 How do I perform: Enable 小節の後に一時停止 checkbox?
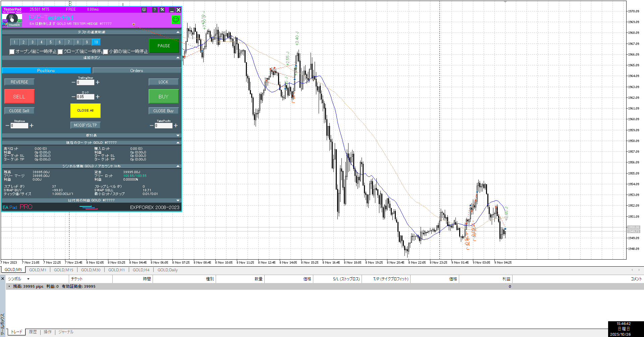[106, 52]
